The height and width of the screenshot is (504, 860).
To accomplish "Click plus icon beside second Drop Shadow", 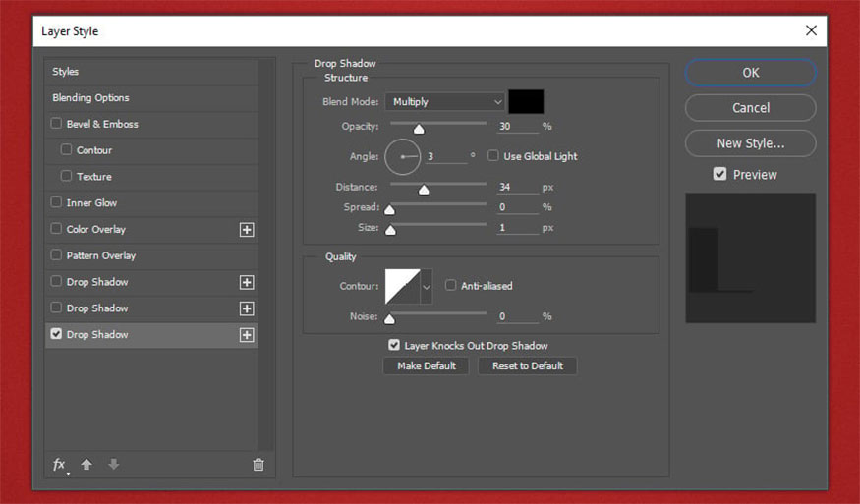I will point(247,308).
